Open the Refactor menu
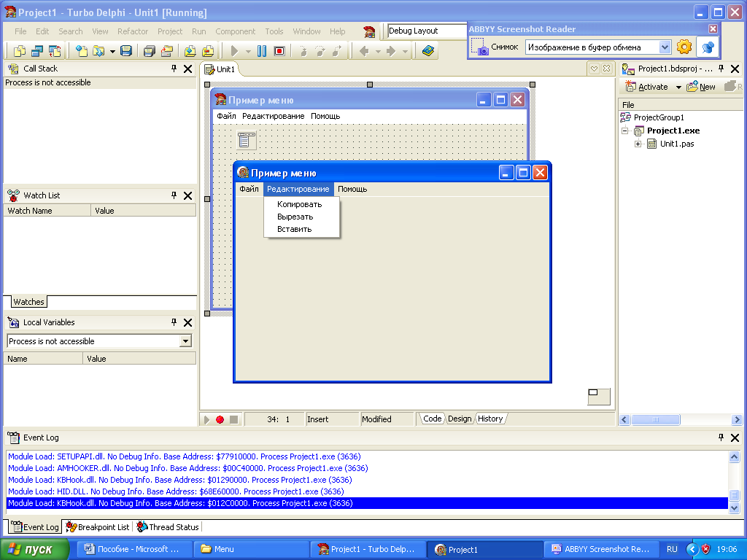 [133, 31]
